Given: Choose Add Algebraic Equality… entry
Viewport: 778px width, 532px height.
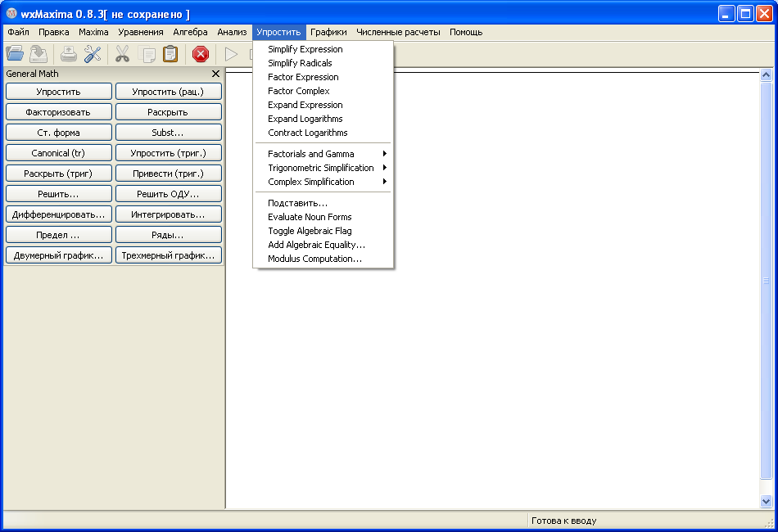Looking at the screenshot, I should tap(323, 245).
